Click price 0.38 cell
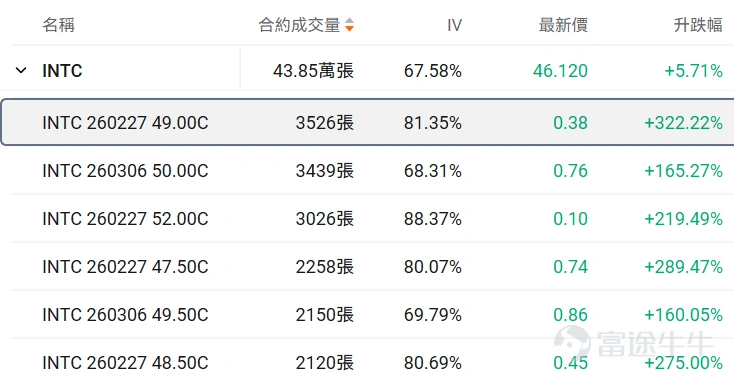734x380 pixels. pos(571,123)
